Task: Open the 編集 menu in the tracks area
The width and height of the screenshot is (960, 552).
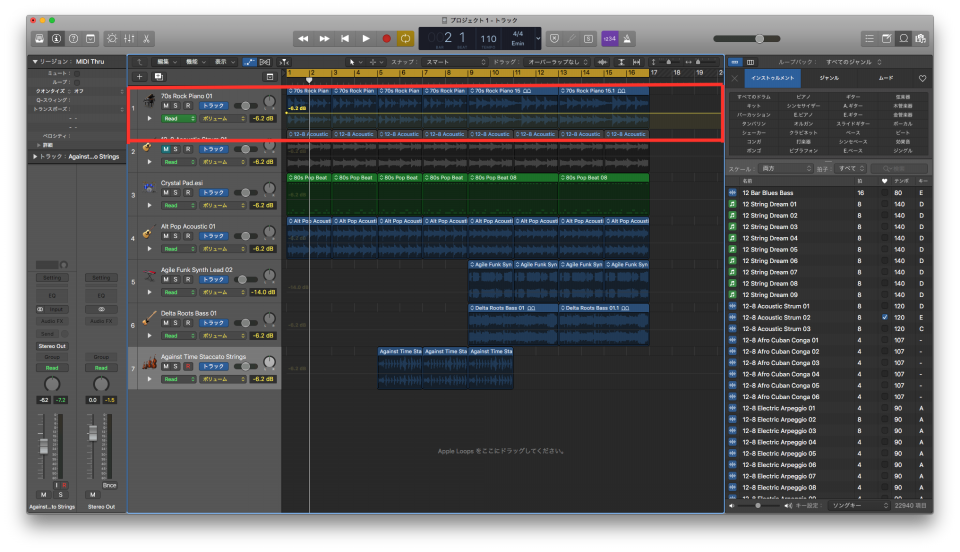Action: (166, 62)
